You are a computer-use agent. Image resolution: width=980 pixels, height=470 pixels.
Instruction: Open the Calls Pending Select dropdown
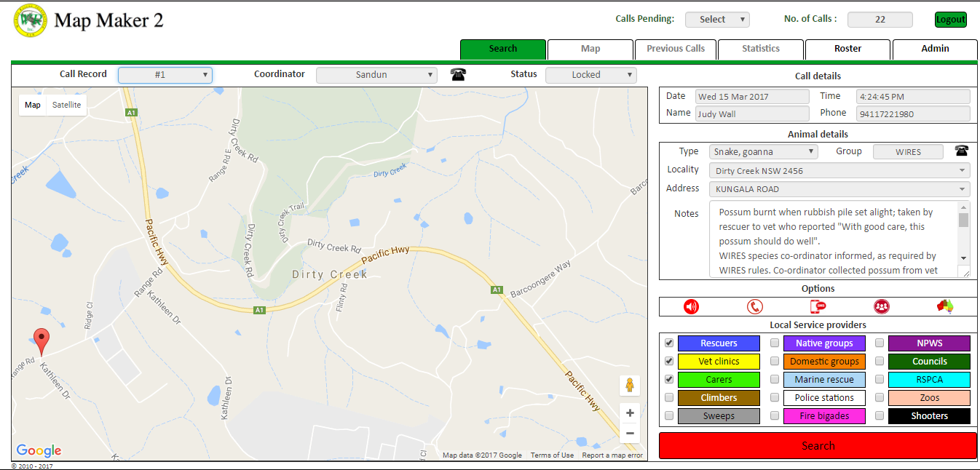(x=717, y=20)
